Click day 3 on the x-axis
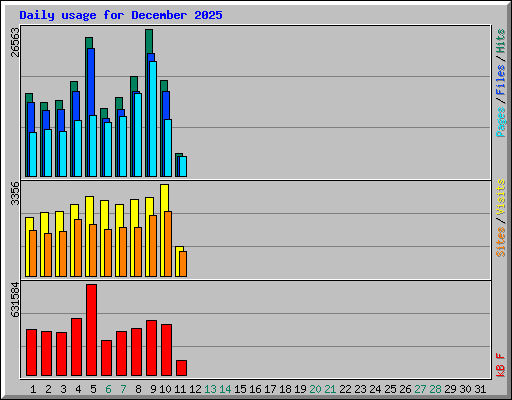 click(63, 389)
